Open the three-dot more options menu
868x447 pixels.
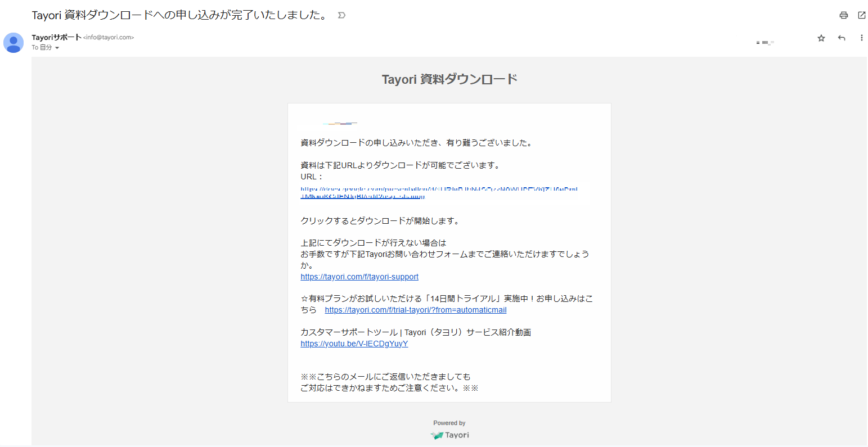861,38
